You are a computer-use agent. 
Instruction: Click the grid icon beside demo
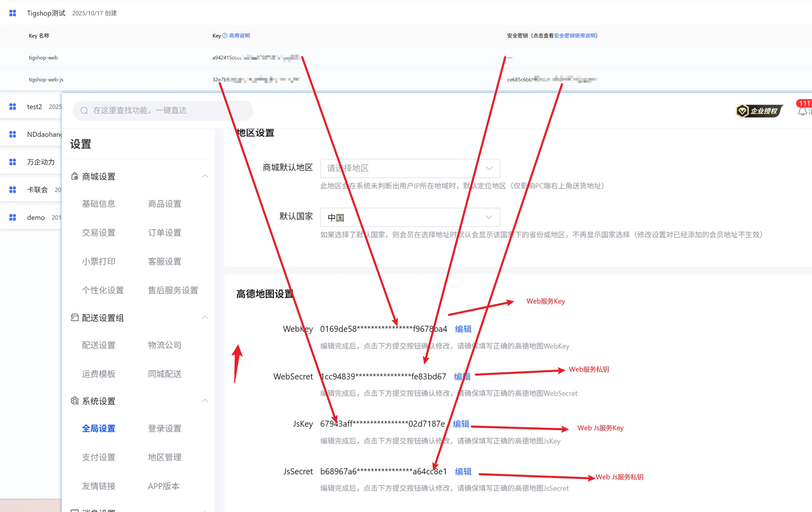point(12,217)
